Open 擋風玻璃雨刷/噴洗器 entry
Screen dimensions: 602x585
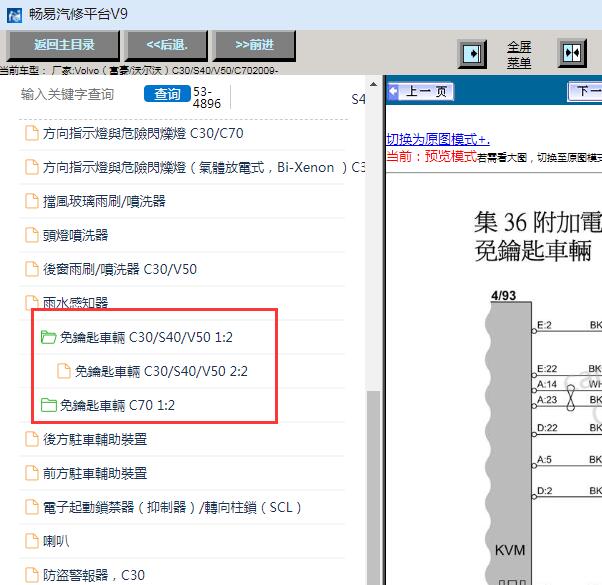pyautogui.click(x=104, y=202)
